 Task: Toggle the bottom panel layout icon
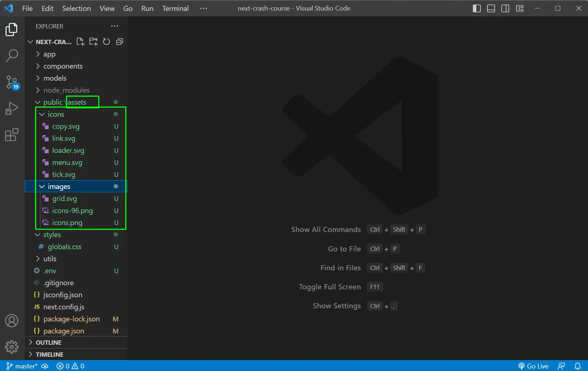pos(491,8)
